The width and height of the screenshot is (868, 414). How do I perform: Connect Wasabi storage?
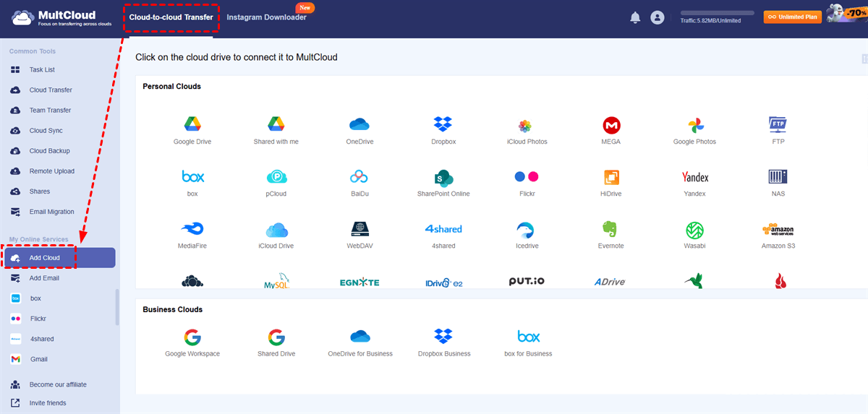(694, 235)
